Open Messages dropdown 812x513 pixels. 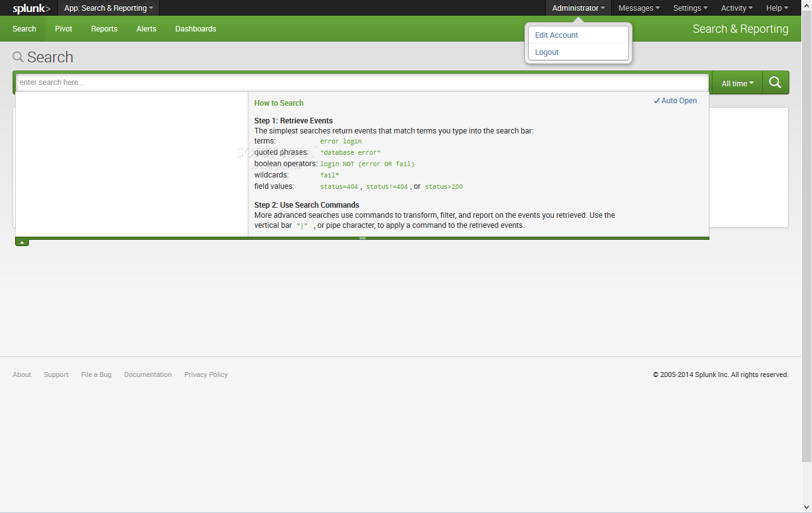point(639,8)
